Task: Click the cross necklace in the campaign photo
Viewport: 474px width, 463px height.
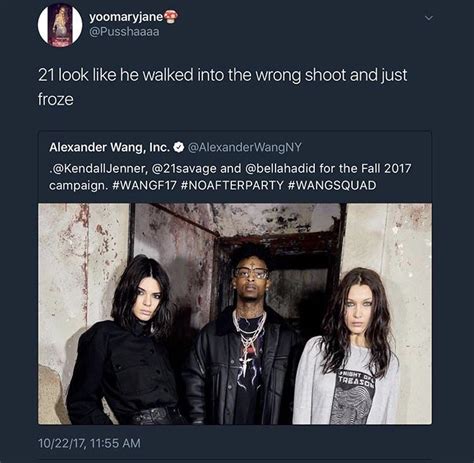Action: (246, 361)
